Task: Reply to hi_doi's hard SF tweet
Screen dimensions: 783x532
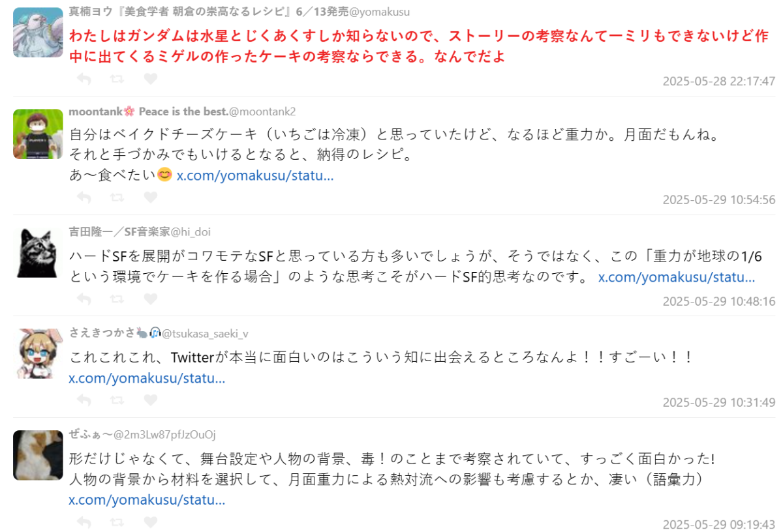Action: 84,299
